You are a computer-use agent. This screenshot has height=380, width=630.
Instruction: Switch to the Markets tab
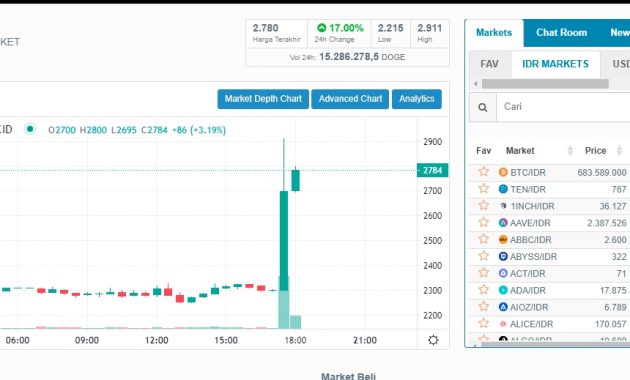[x=494, y=33]
